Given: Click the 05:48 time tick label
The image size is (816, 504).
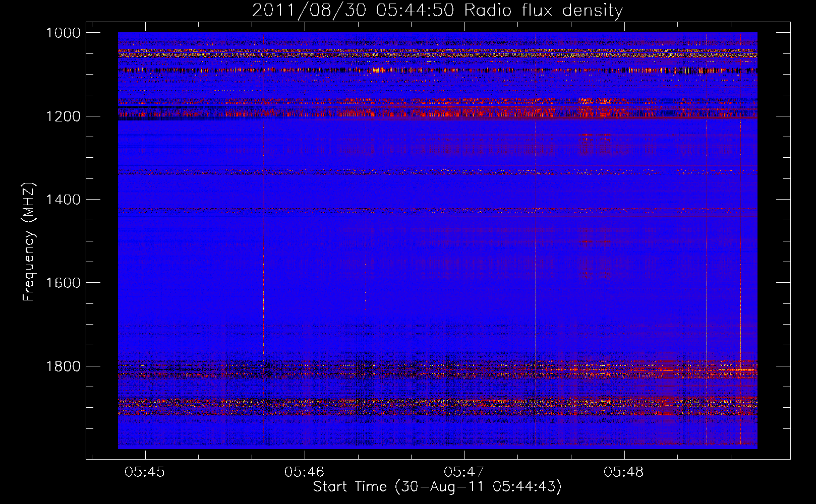Looking at the screenshot, I should tap(624, 472).
